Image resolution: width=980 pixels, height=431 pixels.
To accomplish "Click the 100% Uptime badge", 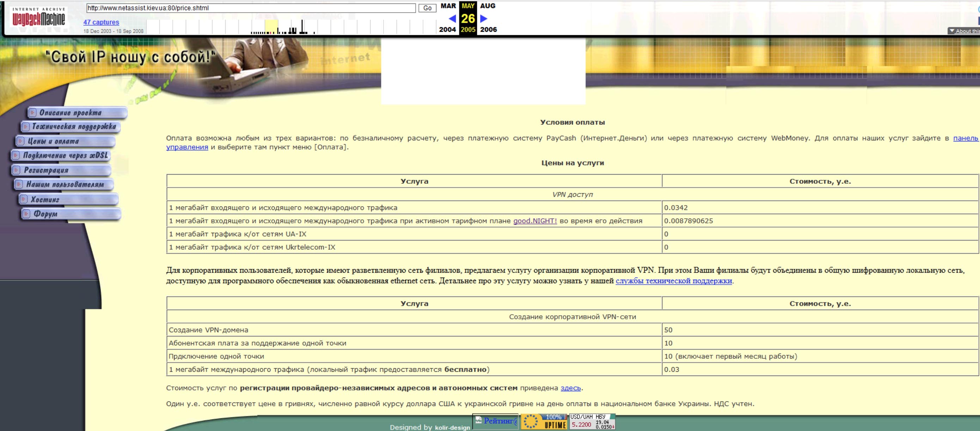I will click(x=544, y=422).
